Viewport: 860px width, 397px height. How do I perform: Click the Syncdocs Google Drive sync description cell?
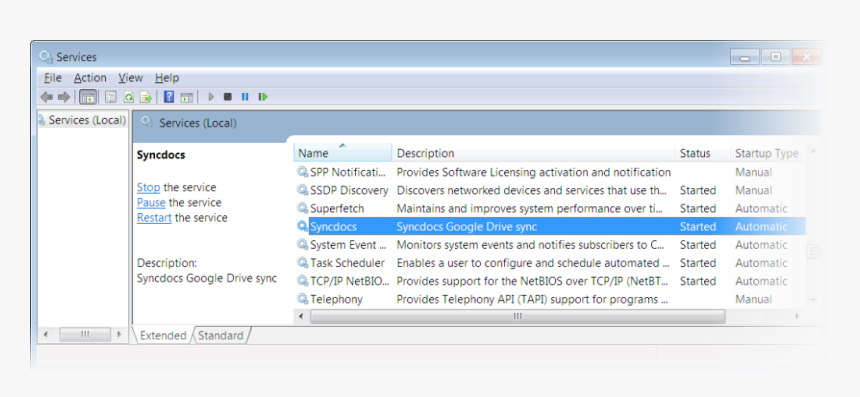tap(467, 226)
